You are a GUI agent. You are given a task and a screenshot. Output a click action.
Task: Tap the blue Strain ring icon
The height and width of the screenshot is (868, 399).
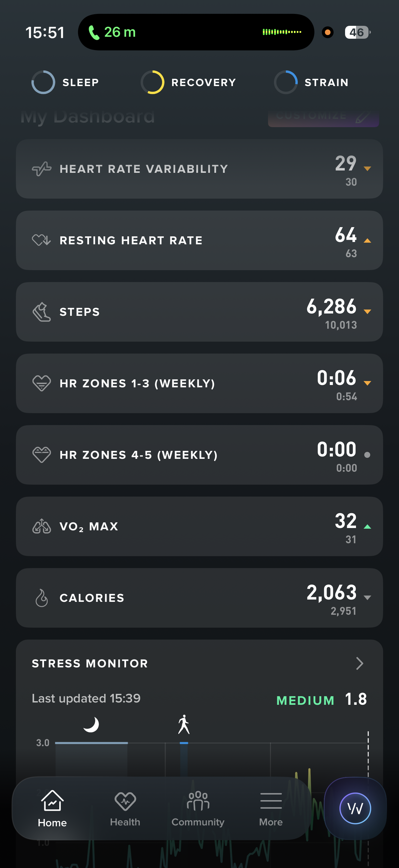tap(286, 82)
